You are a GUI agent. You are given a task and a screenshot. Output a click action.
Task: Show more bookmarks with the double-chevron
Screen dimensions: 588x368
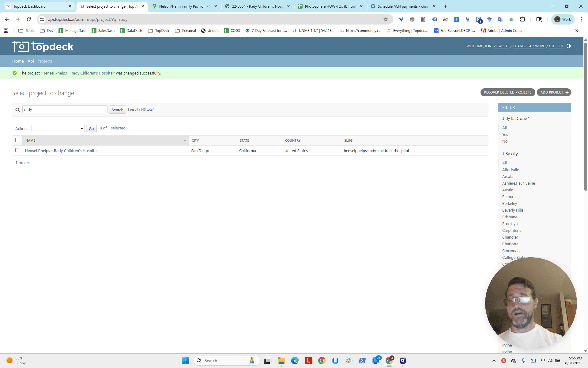coord(577,31)
